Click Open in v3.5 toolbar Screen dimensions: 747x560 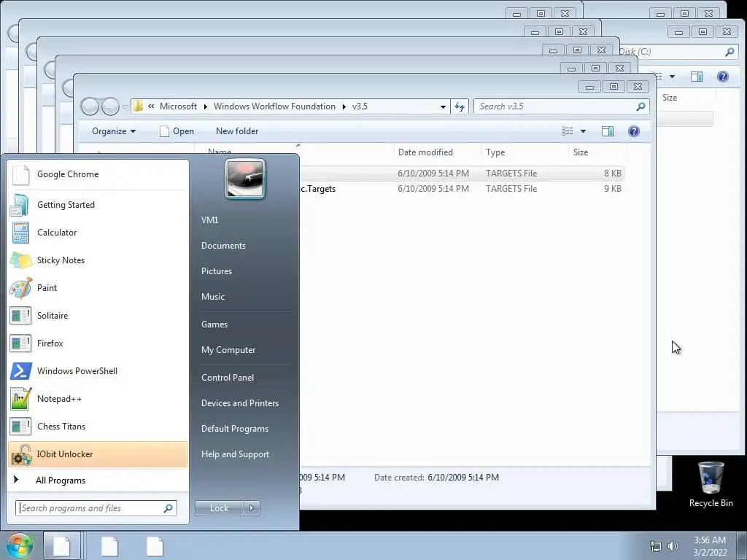pyautogui.click(x=177, y=131)
